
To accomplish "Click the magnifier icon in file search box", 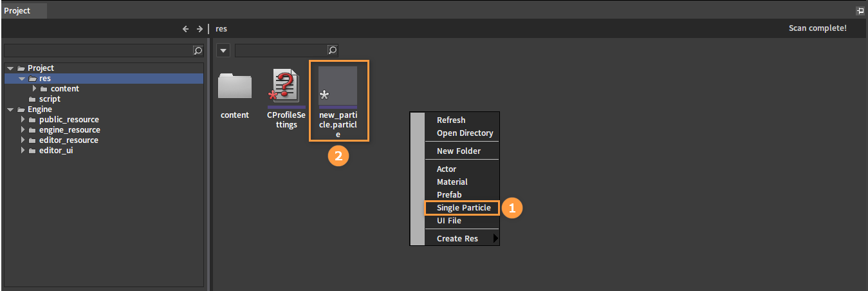I will [333, 50].
